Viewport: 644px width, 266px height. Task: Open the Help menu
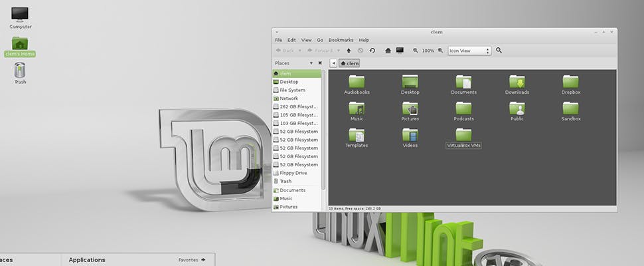click(x=364, y=40)
